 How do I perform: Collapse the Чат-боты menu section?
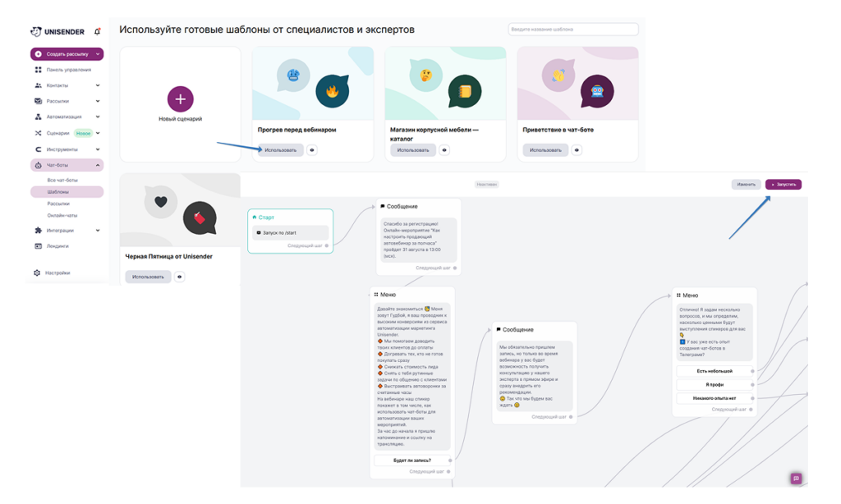tap(98, 166)
